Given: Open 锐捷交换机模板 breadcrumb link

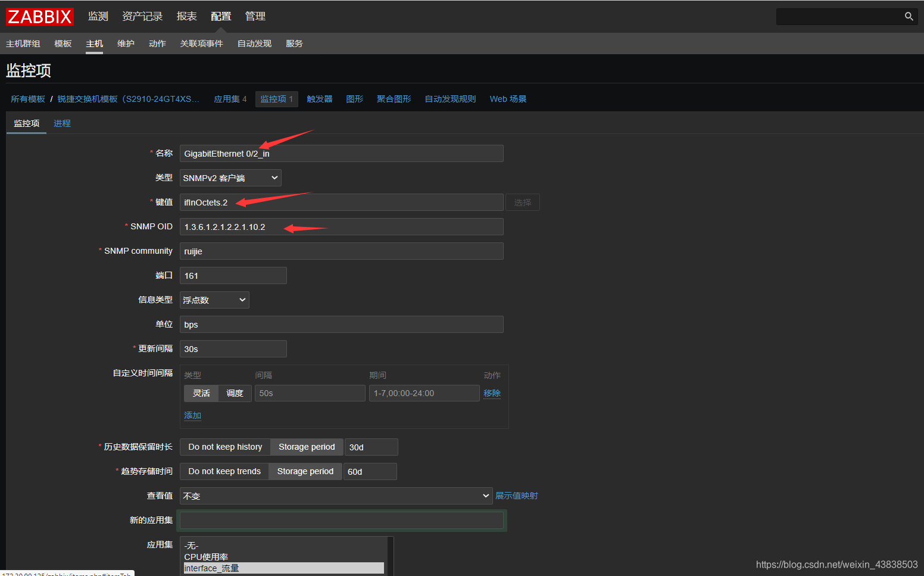Looking at the screenshot, I should click(129, 99).
